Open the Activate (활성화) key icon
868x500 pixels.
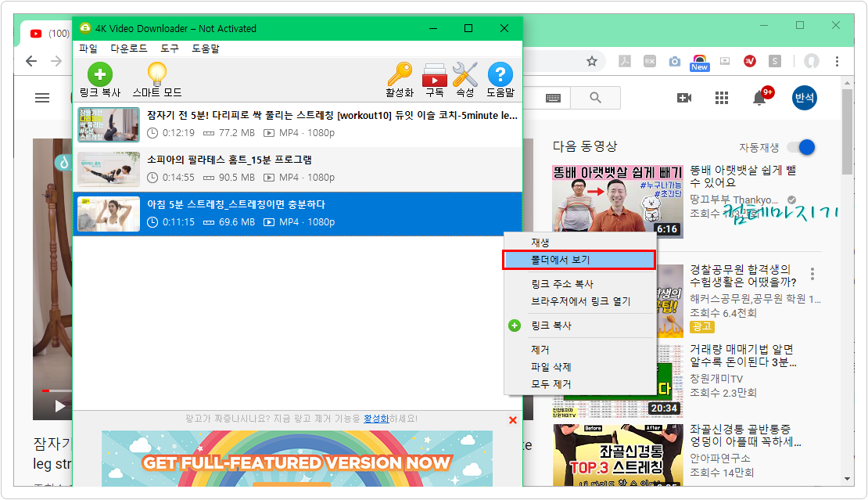coord(400,74)
